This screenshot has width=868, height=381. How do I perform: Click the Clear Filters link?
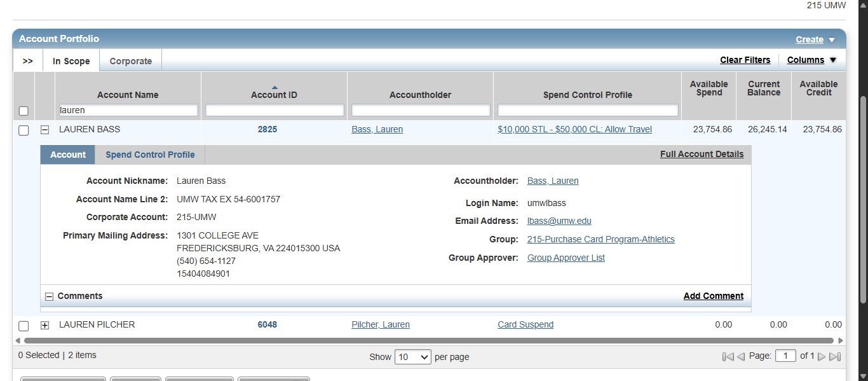coord(745,60)
